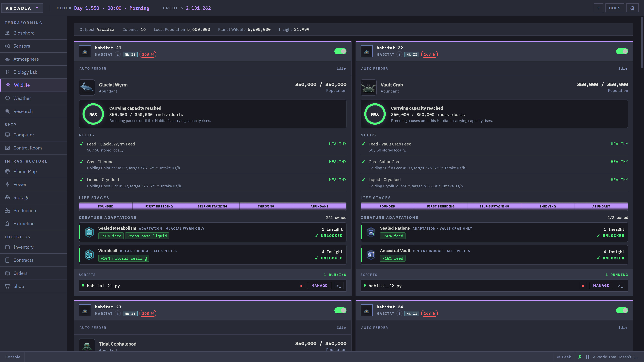Stop the habitat_22.py script
This screenshot has width=644, height=362.
pos(583,286)
